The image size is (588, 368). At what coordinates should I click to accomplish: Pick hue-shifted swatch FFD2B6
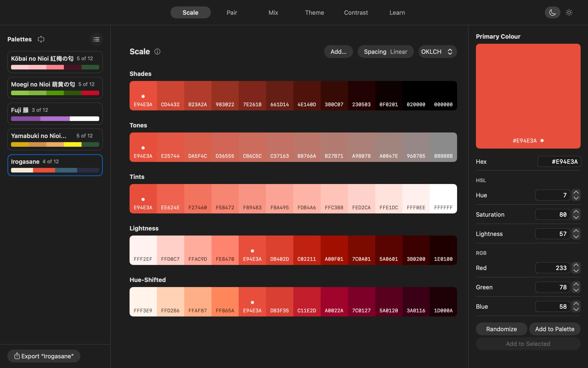click(170, 302)
